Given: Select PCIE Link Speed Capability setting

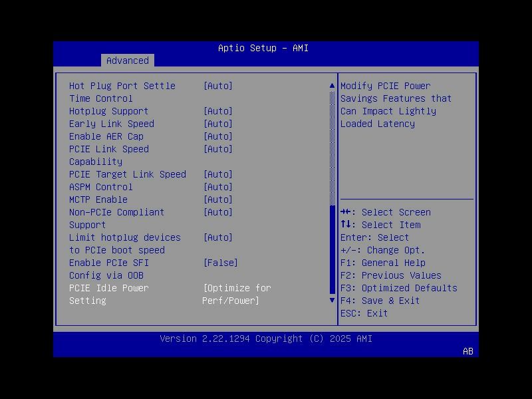Looking at the screenshot, I should click(x=109, y=155).
